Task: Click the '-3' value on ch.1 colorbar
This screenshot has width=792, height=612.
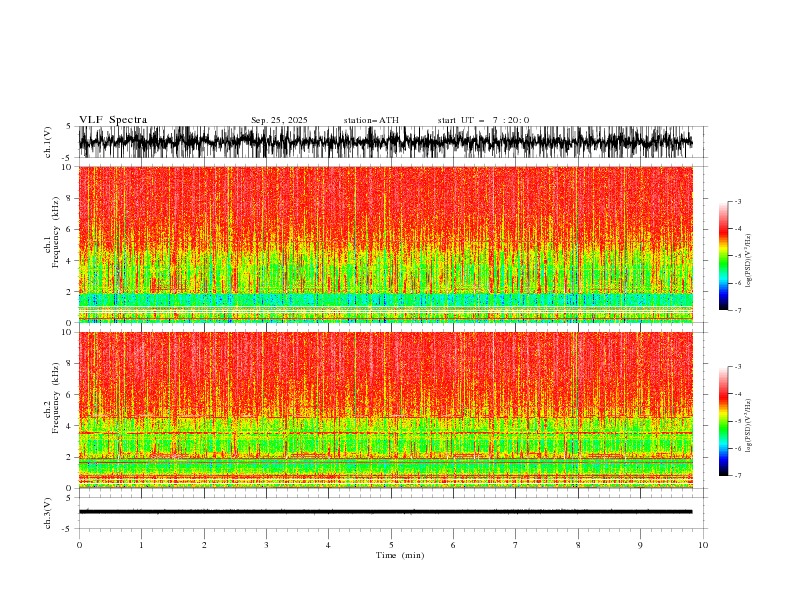Action: coord(738,201)
